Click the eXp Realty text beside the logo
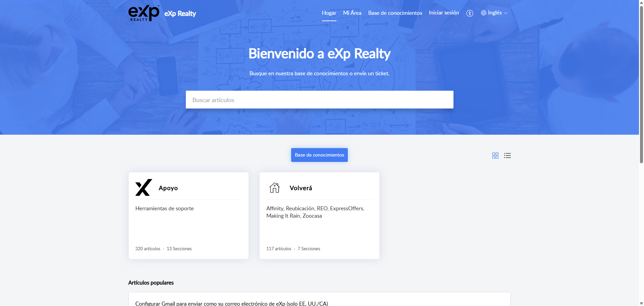The image size is (644, 306). pos(180,14)
